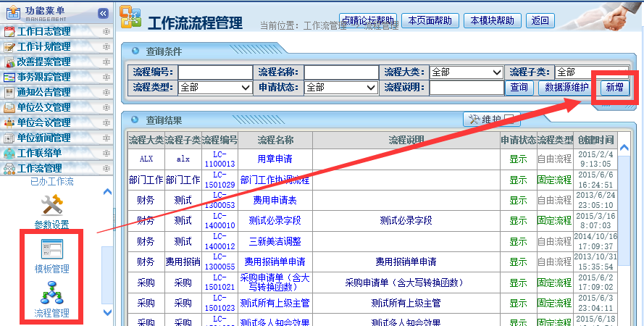
Task: Expand the 工作联络单 menu section
Action: click(106, 154)
